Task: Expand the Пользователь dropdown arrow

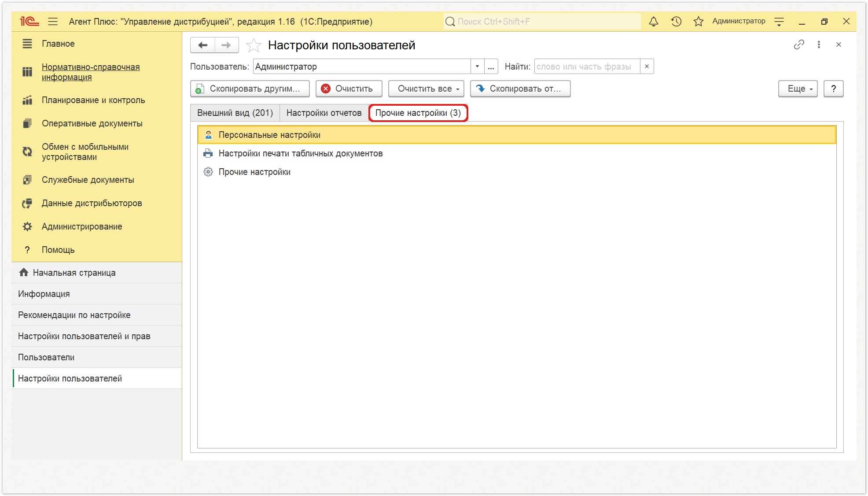Action: pyautogui.click(x=477, y=67)
